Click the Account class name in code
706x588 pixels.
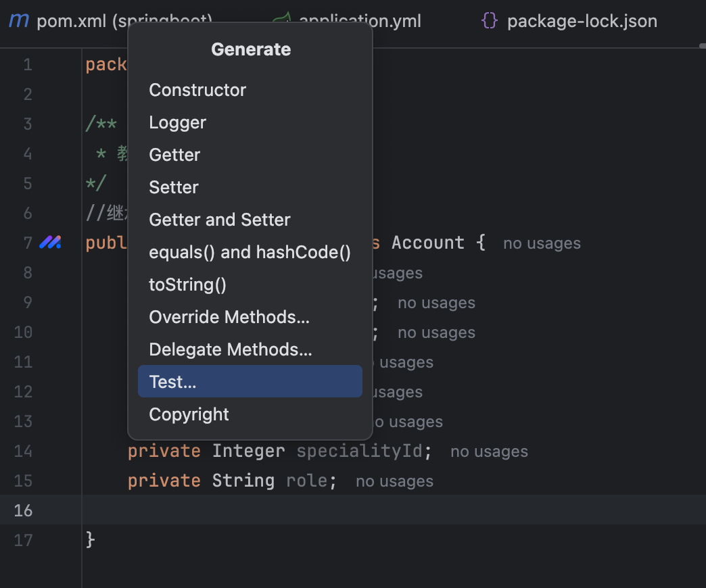(x=427, y=243)
